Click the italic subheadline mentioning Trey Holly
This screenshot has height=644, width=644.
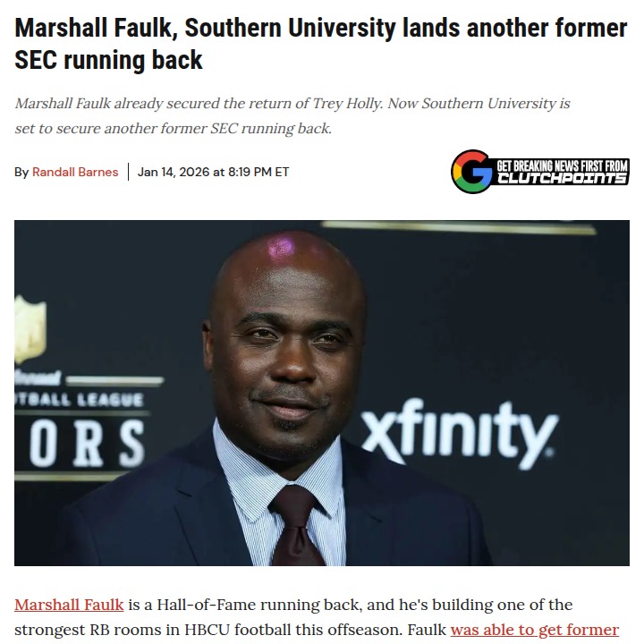(x=292, y=103)
